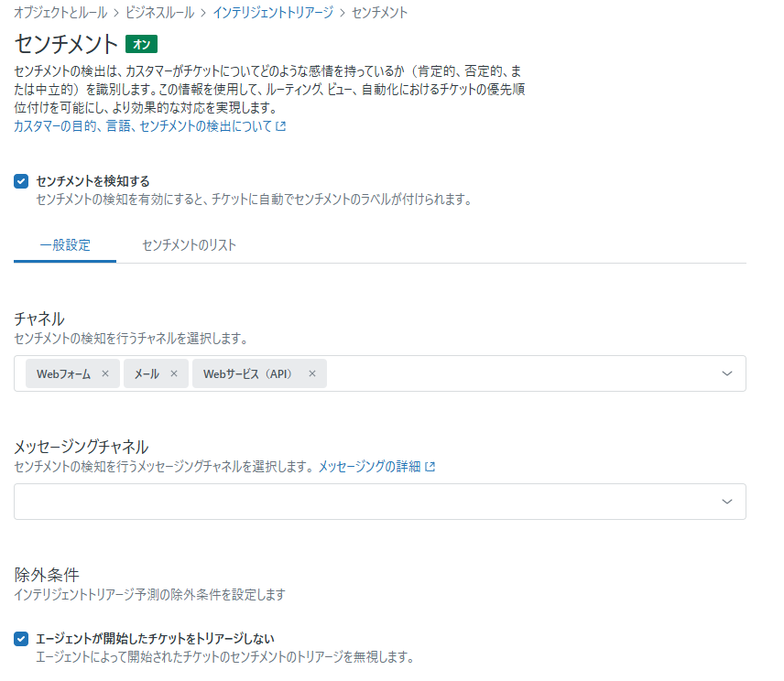Screen dimensions: 784x681
Task: Click the green オン status badge
Action: tap(141, 44)
